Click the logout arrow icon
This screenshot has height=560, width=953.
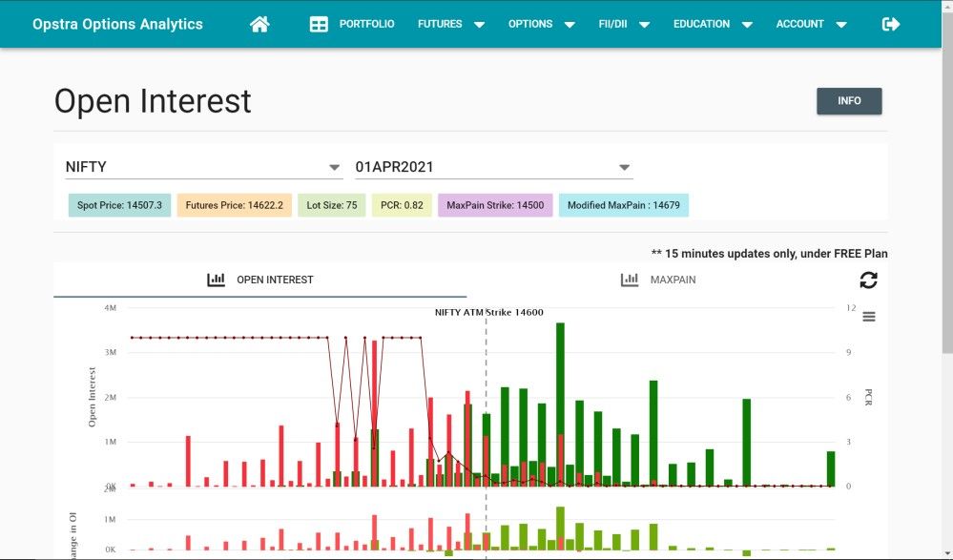[891, 24]
